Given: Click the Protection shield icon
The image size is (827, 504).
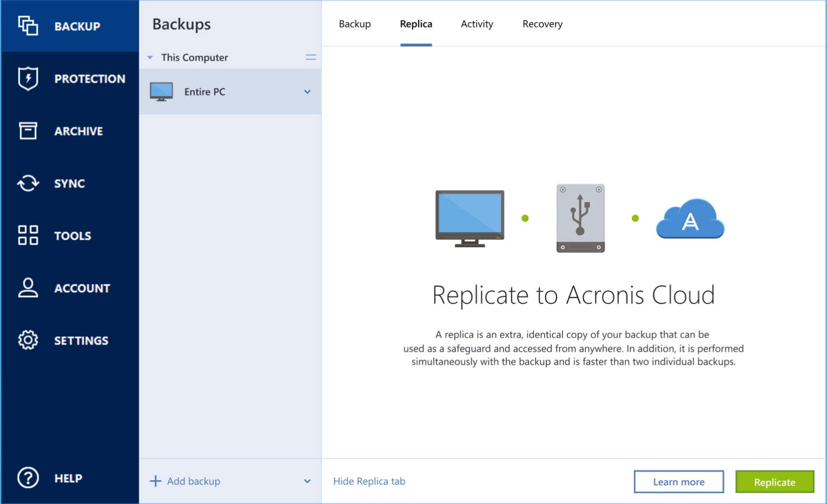Looking at the screenshot, I should [28, 79].
